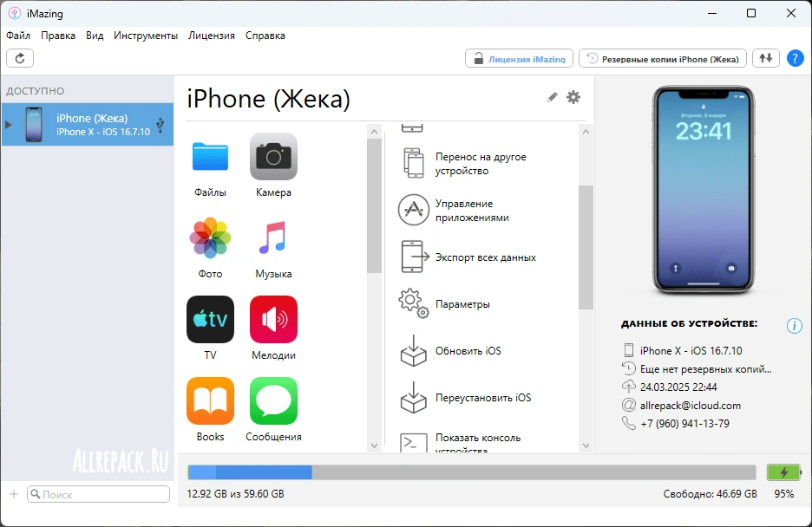Click the "12.92 GB из 59.60 GB" text
Viewport: 812px width, 527px height.
[x=236, y=494]
